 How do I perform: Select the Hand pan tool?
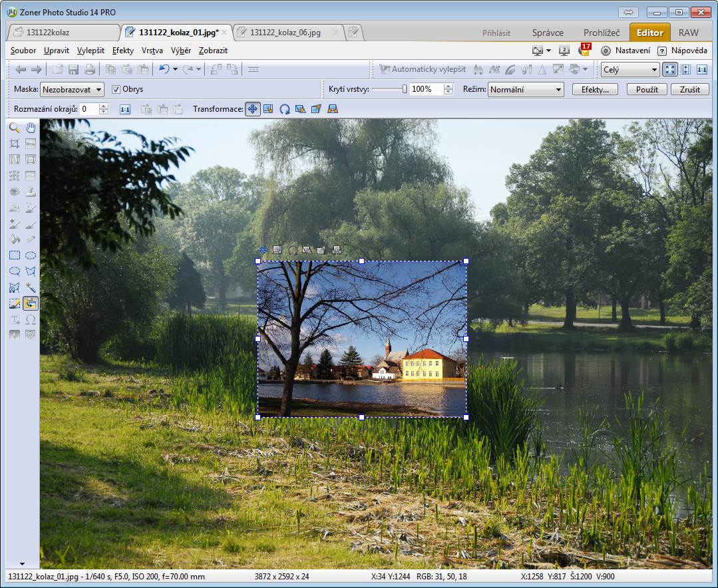tap(31, 127)
